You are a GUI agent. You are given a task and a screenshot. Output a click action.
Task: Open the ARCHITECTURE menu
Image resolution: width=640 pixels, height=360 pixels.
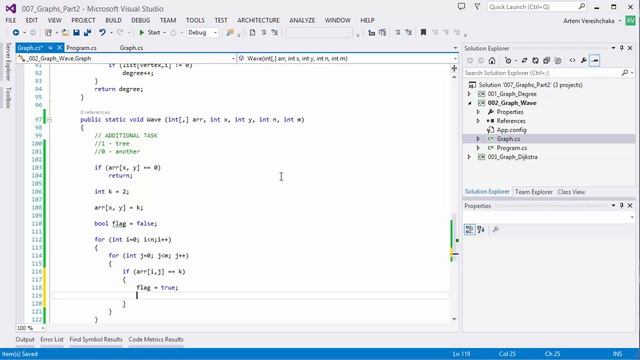click(258, 20)
